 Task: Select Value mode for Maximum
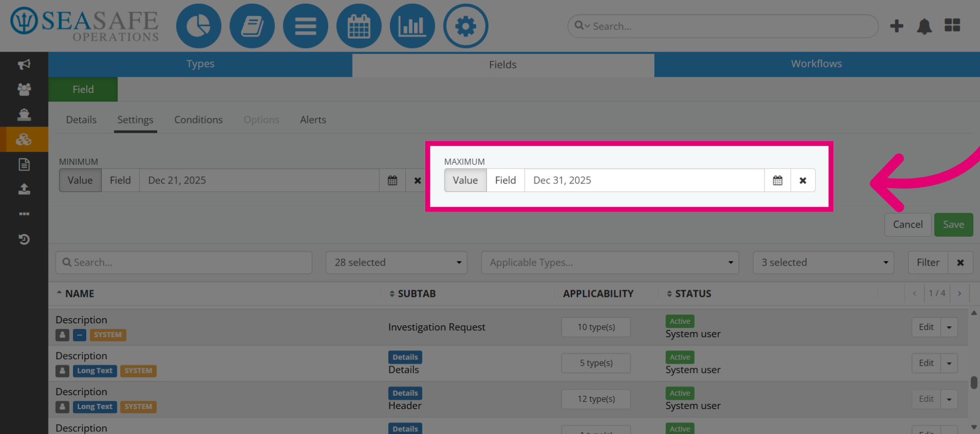[465, 181]
